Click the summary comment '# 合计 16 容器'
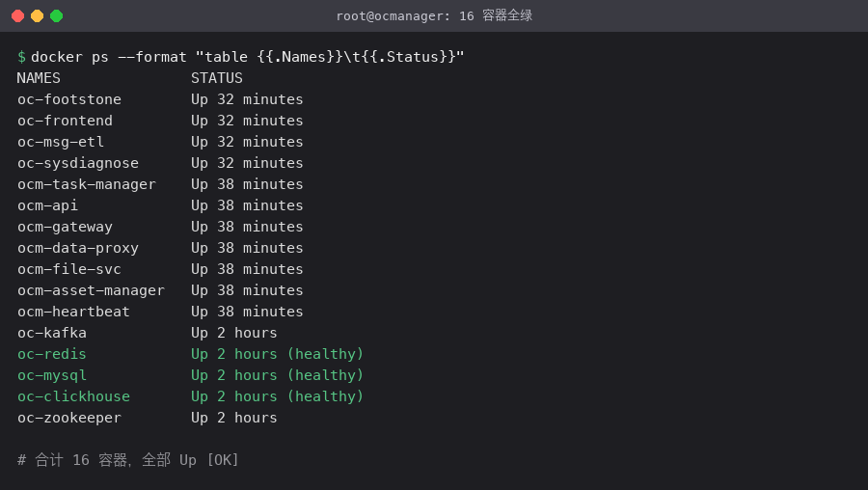Screen dimensions: 868x490 tap(72, 460)
